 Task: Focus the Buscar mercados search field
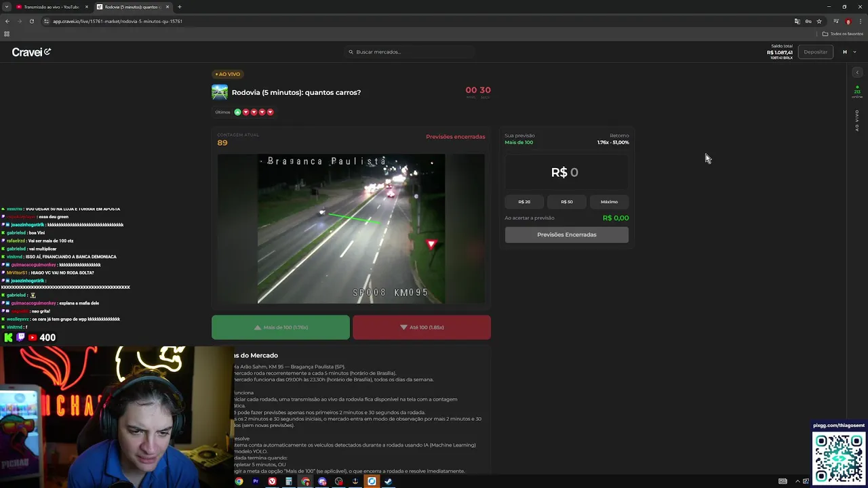[x=410, y=52]
